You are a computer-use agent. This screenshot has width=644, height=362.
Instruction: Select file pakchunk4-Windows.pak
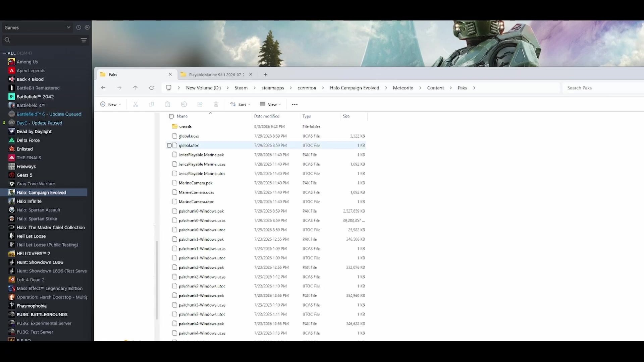click(201, 323)
